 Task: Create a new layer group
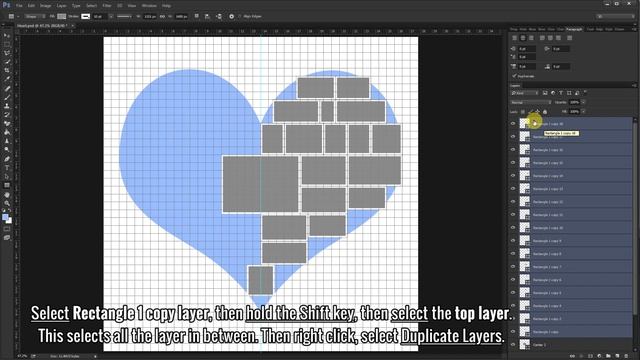click(608, 356)
